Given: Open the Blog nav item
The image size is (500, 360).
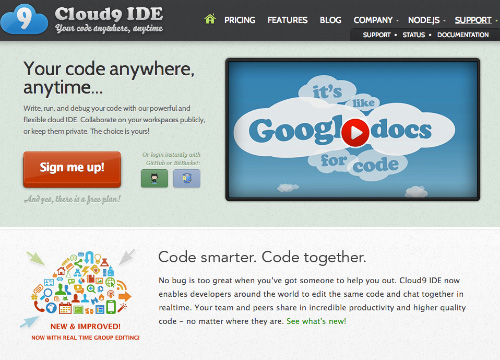Looking at the screenshot, I should pyautogui.click(x=330, y=20).
